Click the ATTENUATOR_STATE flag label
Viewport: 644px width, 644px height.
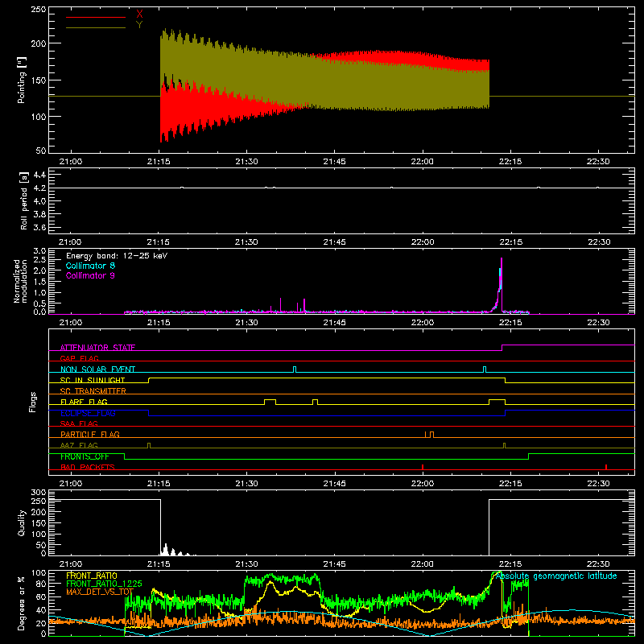(97, 348)
